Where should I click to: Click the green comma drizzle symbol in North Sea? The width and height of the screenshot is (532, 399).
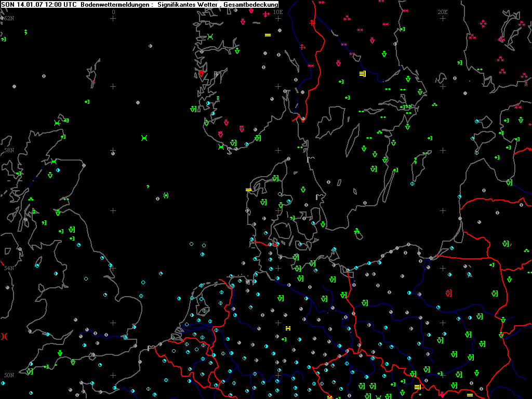(148, 185)
